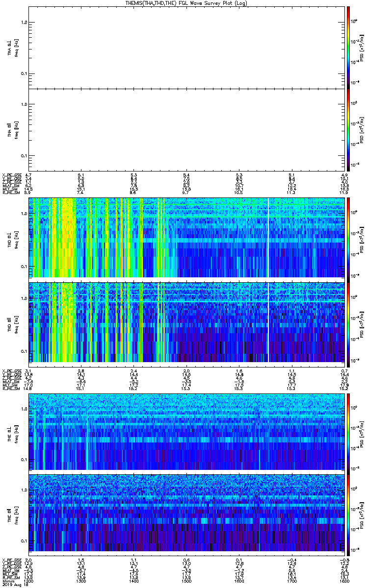Click the 1300 time tick label
This screenshot has width=368, height=588.
(81, 581)
